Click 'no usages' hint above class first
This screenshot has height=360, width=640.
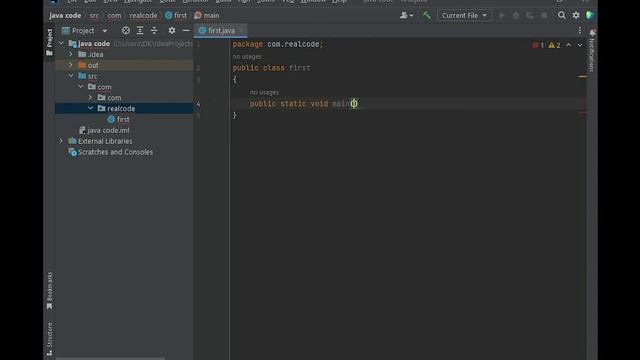247,57
